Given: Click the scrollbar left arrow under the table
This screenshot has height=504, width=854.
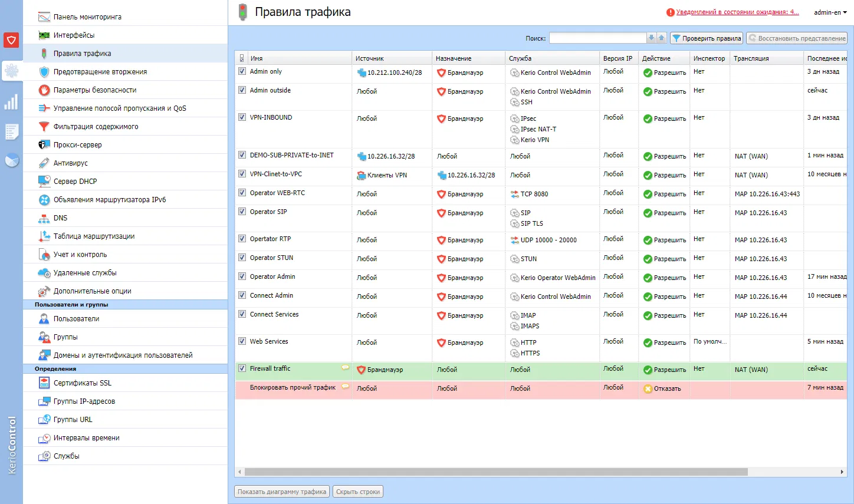Looking at the screenshot, I should [239, 472].
